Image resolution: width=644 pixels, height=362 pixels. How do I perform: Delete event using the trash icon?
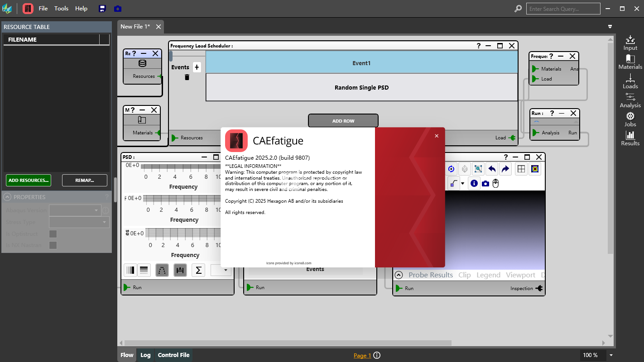(x=187, y=77)
